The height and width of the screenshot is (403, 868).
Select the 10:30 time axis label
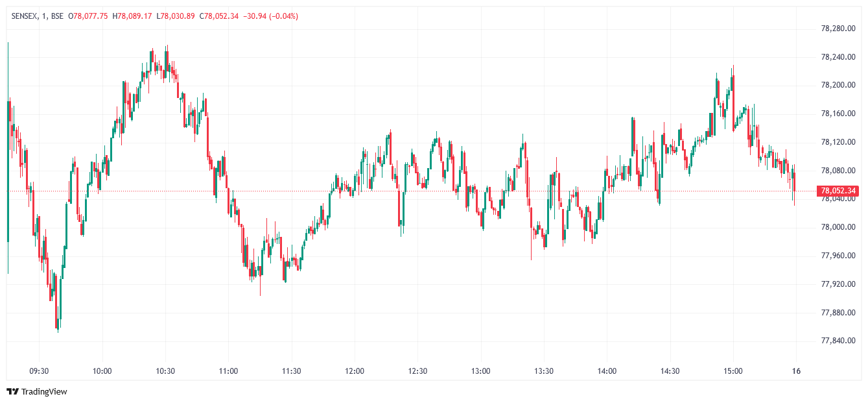click(165, 371)
